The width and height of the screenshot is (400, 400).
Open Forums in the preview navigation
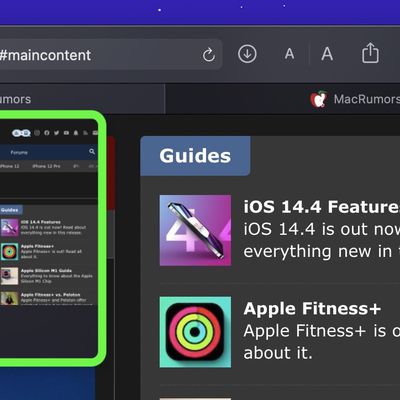tap(19, 153)
